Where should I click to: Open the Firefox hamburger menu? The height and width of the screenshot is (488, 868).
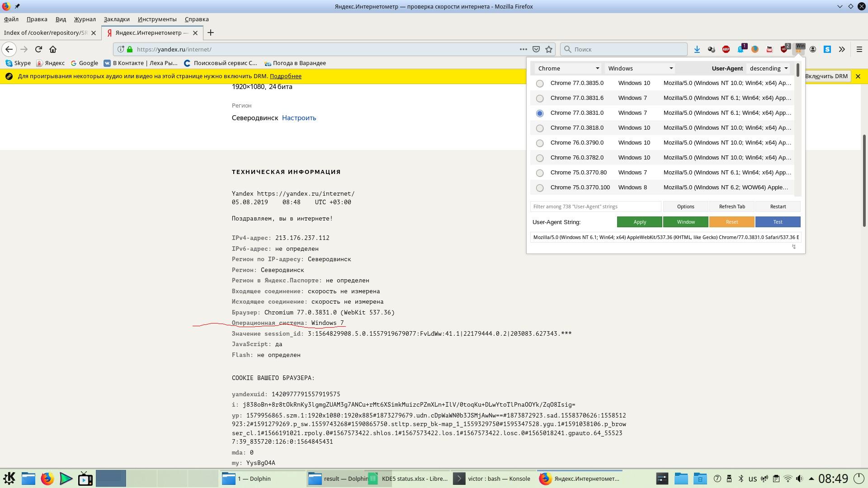pos(859,49)
